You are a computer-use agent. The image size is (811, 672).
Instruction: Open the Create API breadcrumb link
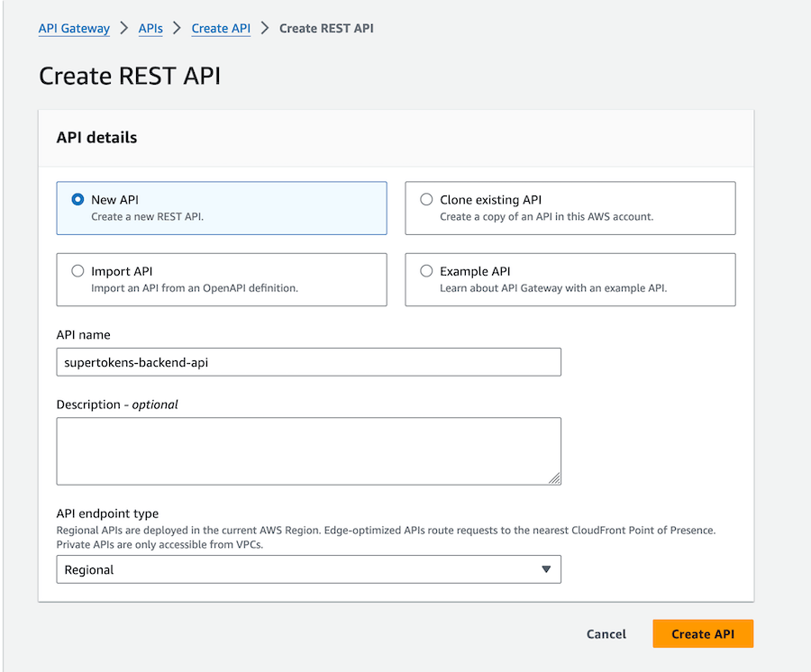[221, 28]
